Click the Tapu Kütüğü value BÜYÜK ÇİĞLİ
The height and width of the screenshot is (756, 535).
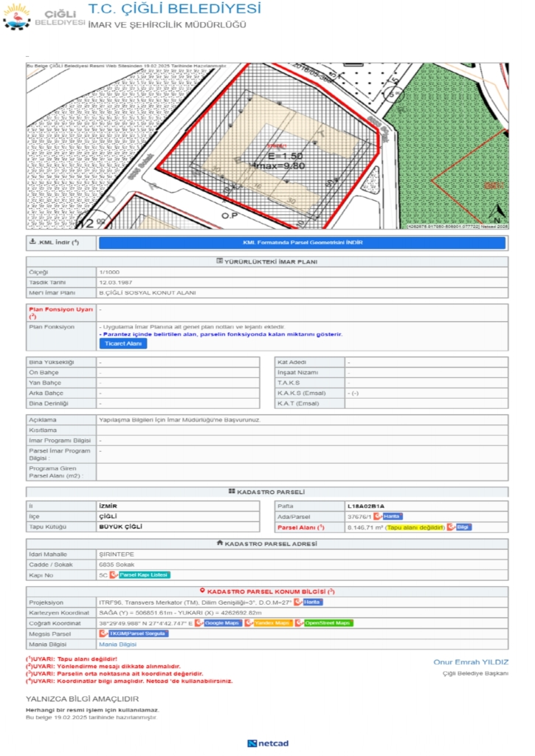tap(120, 526)
